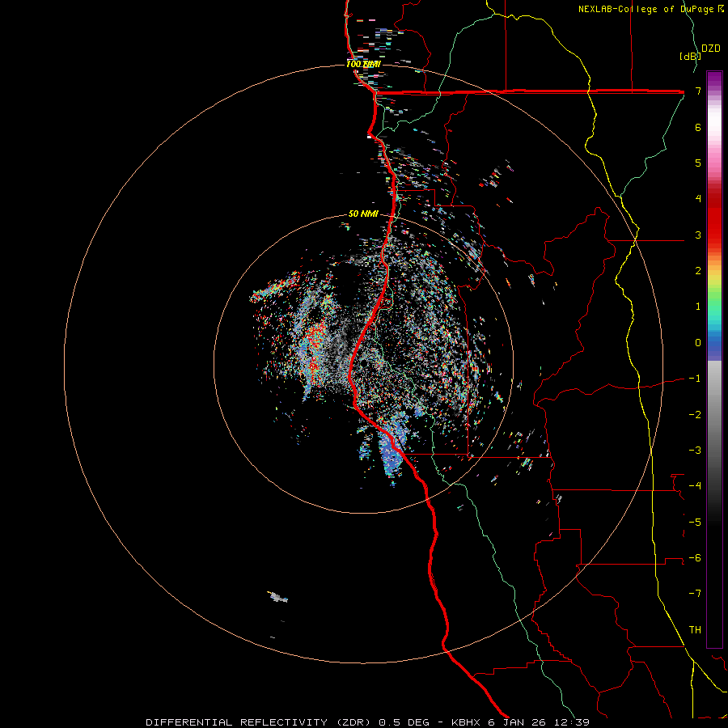The height and width of the screenshot is (728, 728).
Task: Click the 2 value on color scale
Action: tap(698, 271)
